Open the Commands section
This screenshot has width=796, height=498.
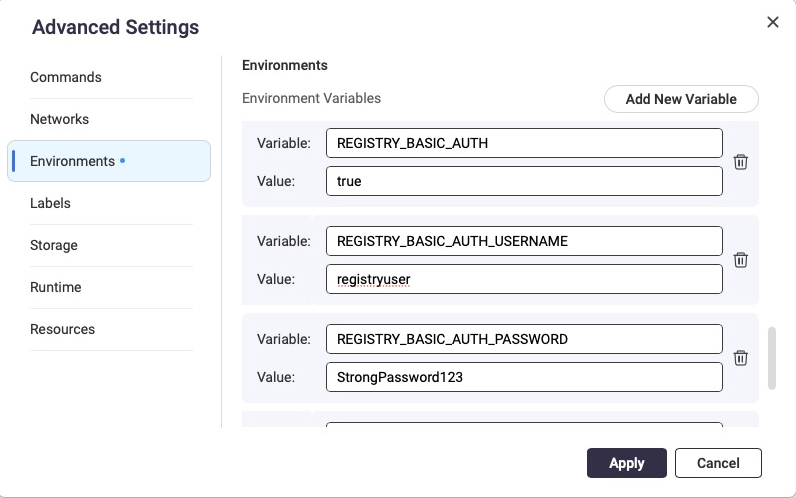(66, 77)
